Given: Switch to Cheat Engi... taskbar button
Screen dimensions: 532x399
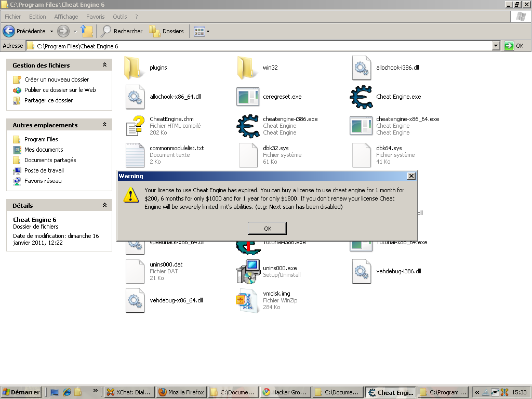Looking at the screenshot, I should tap(390, 392).
